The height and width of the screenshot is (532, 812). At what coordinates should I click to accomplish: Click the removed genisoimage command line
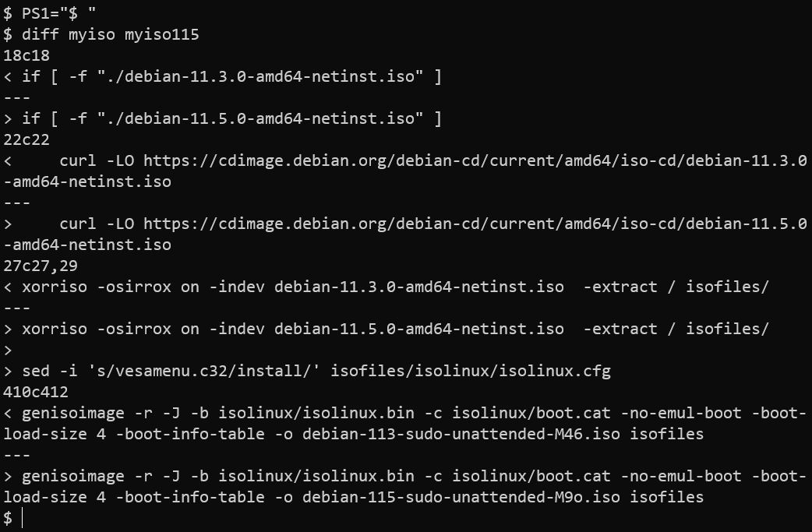click(x=405, y=423)
